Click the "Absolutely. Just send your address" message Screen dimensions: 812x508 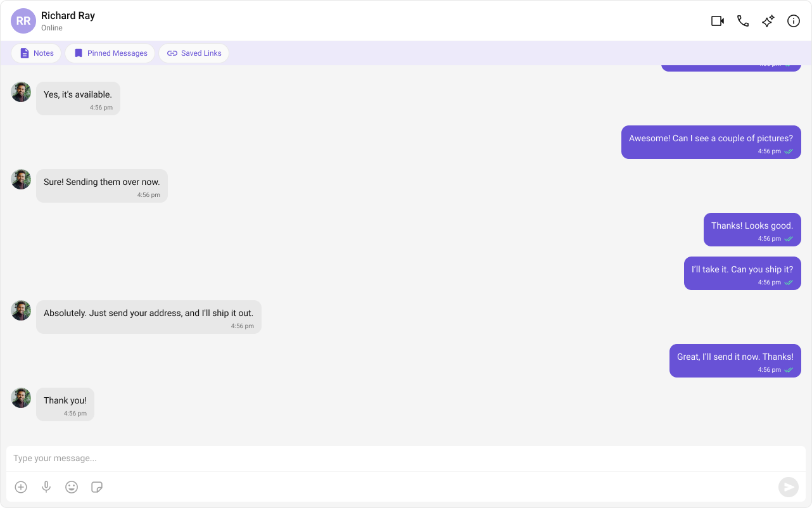(x=149, y=317)
